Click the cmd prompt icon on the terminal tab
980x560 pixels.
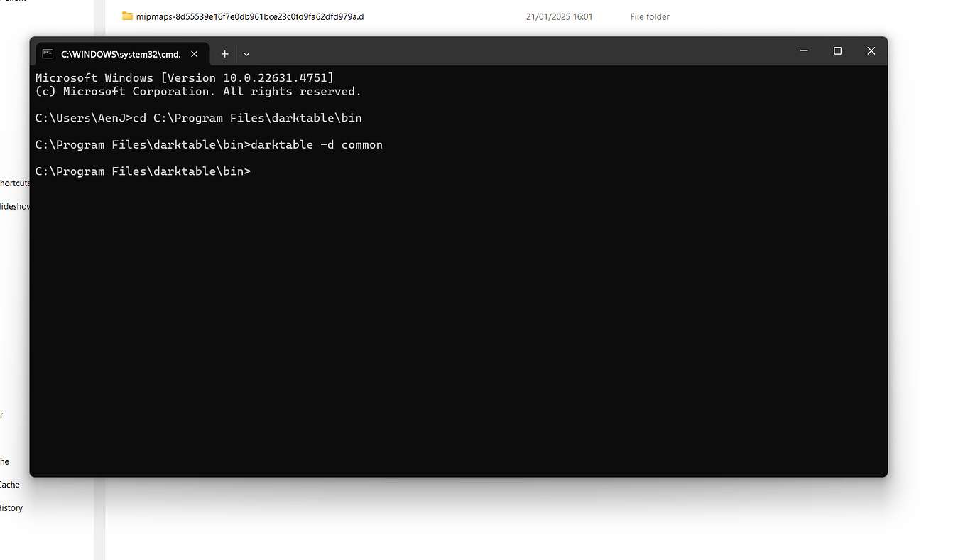tap(47, 53)
